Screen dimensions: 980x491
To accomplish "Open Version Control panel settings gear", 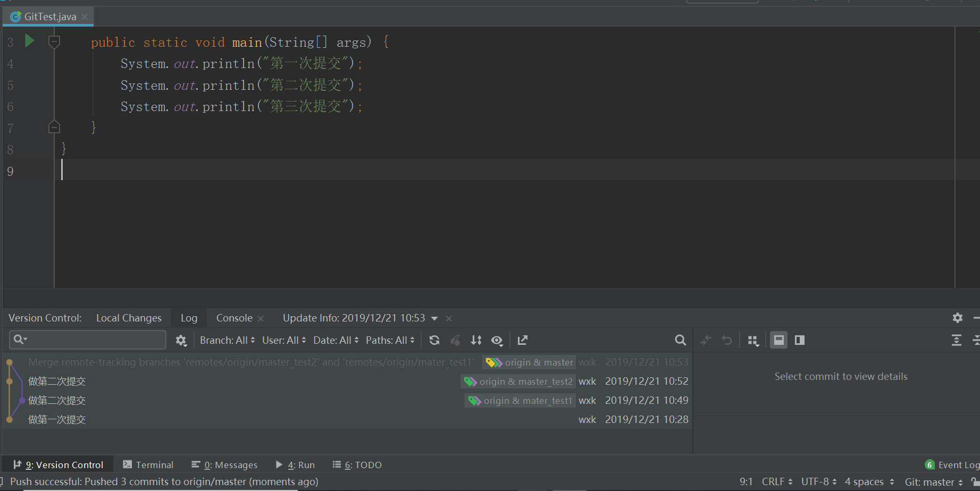I will point(957,318).
